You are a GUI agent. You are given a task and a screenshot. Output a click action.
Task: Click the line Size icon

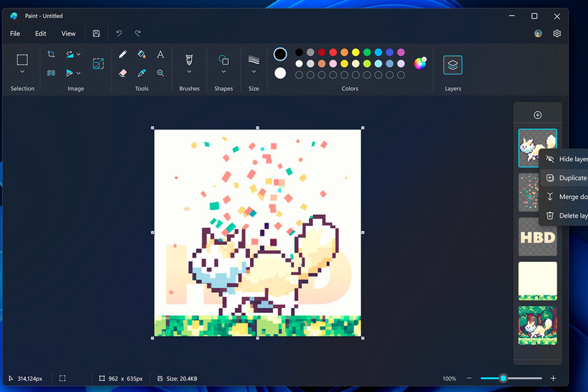(254, 59)
